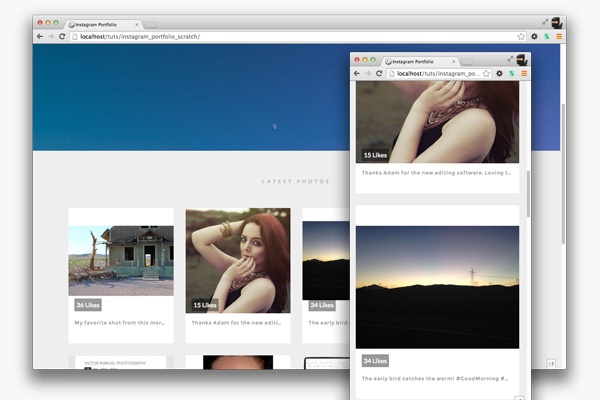Click 15 Likes badge in small window
The width and height of the screenshot is (600, 400).
pos(375,155)
